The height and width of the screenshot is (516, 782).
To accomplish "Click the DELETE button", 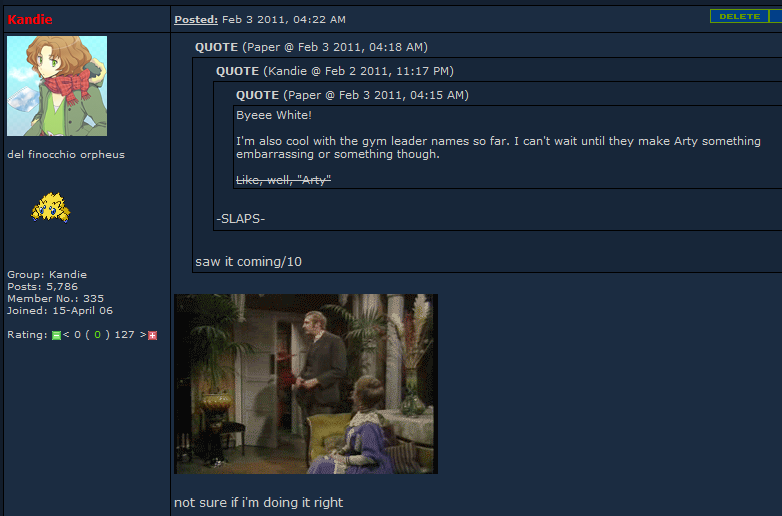I will click(x=739, y=16).
